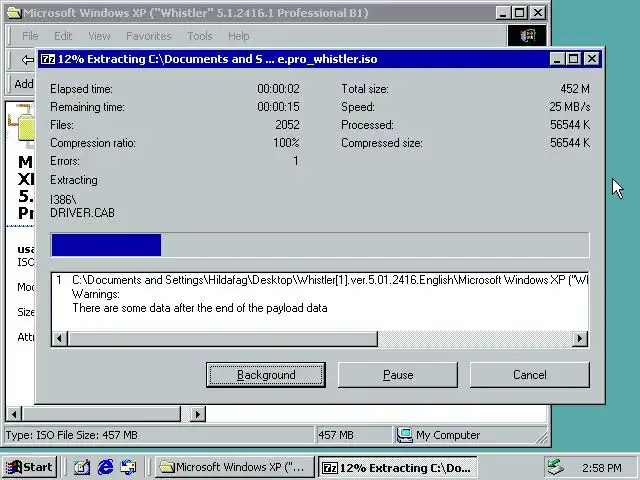This screenshot has width=640, height=480.
Task: Switch to Microsoft Windows XP taskbar button
Action: pos(235,467)
